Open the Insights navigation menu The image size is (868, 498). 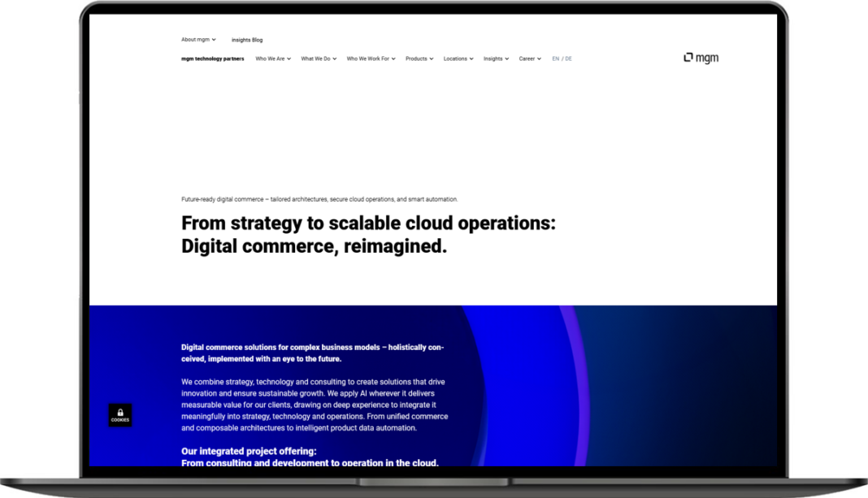(x=496, y=58)
